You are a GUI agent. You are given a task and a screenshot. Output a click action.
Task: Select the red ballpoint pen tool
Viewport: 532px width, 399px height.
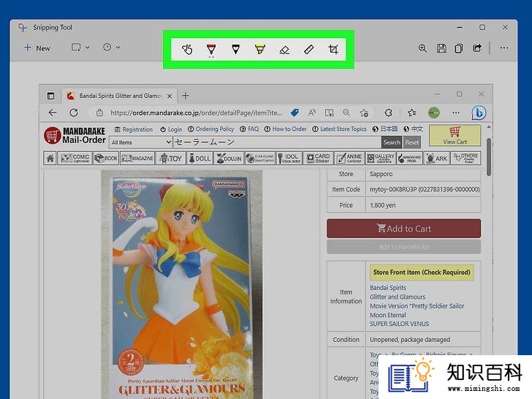point(211,50)
